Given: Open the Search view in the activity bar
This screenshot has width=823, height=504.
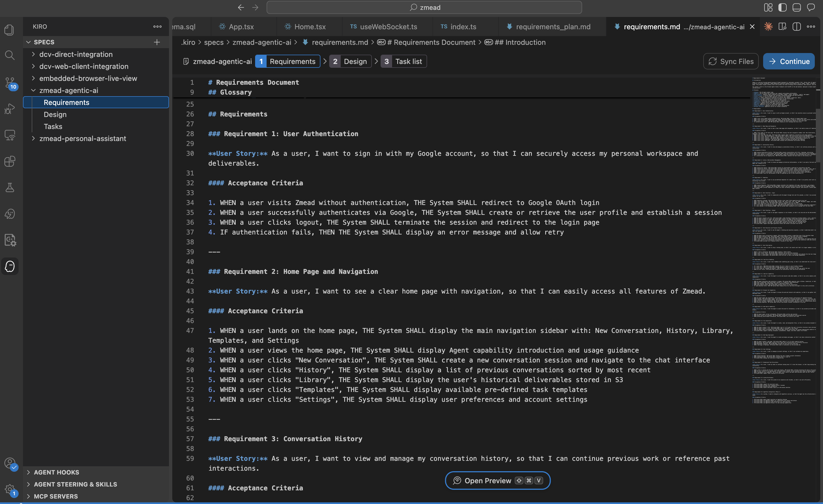Looking at the screenshot, I should click(9, 55).
